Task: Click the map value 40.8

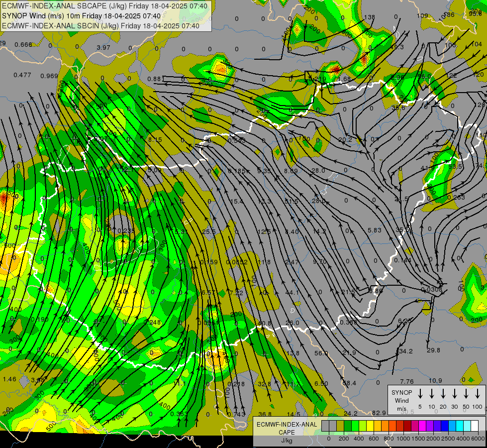Action: [265, 323]
